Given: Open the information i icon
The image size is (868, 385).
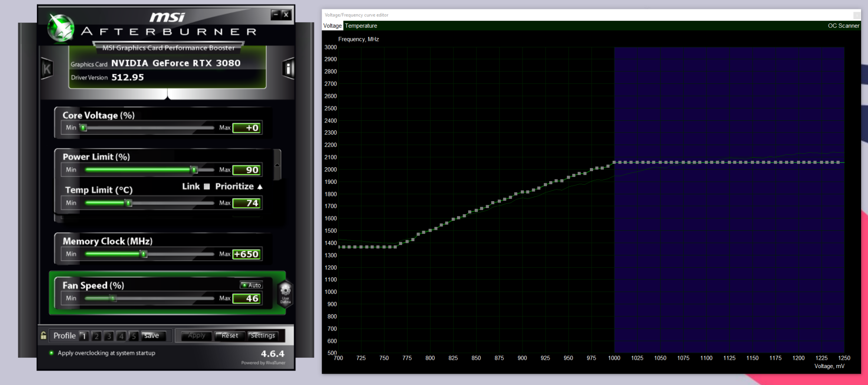Looking at the screenshot, I should point(288,69).
